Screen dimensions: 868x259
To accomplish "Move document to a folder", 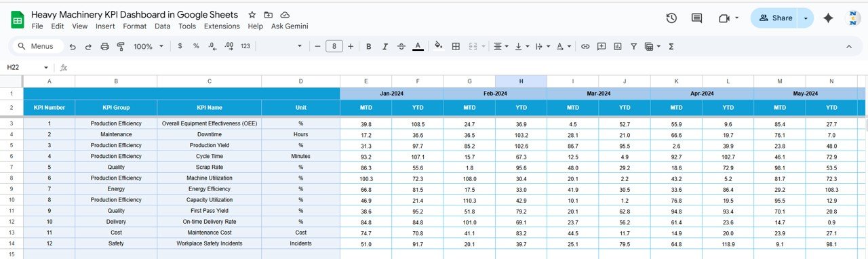I will pyautogui.click(x=269, y=15).
